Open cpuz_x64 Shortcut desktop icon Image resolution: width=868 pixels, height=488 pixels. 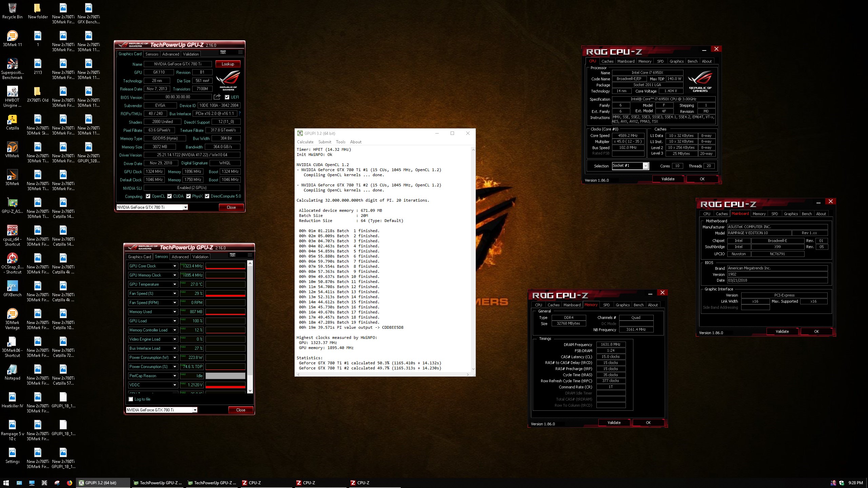tap(13, 236)
